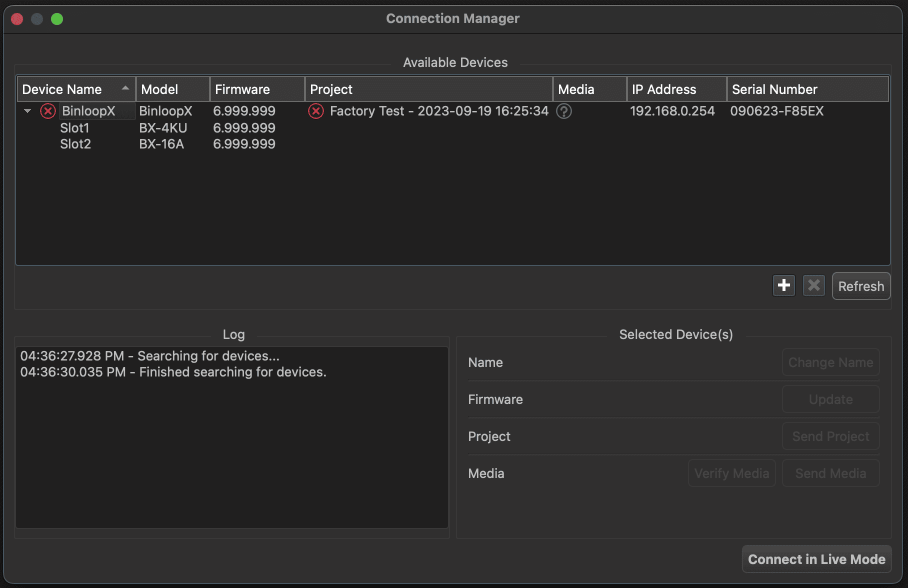
Task: Click the red error icon beside BinloopX name
Action: (x=48, y=111)
